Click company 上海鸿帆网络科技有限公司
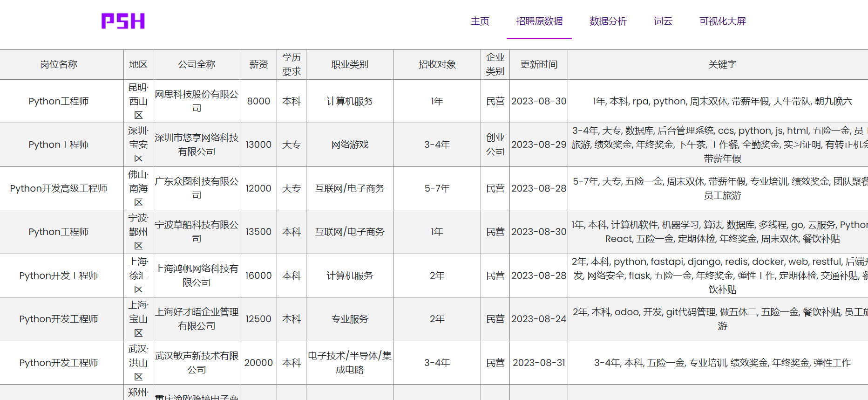Screen dimensions: 868x400 point(197,276)
